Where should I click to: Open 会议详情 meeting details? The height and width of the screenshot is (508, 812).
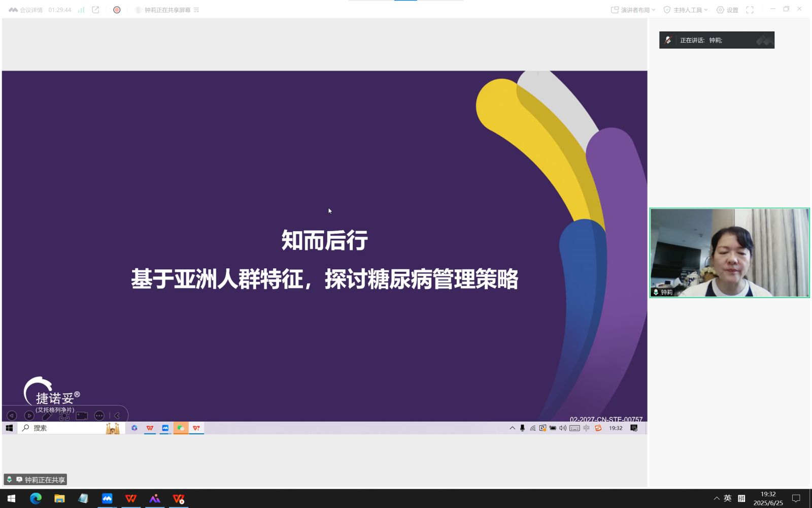26,10
